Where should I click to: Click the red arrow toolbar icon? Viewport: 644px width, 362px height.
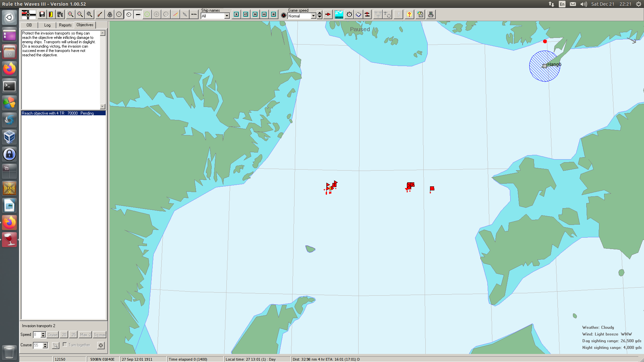[328, 14]
